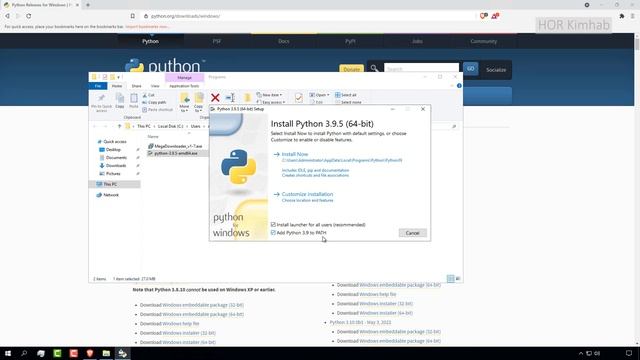Open File tab in File Explorer
640x360 pixels.
[x=98, y=86]
